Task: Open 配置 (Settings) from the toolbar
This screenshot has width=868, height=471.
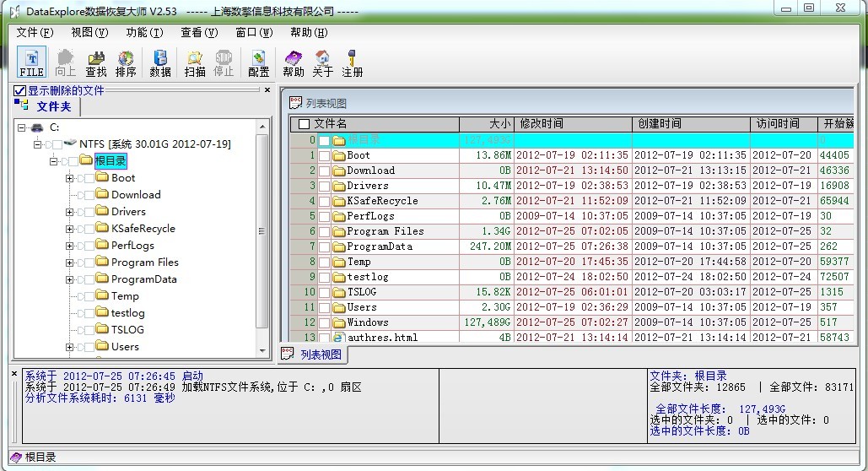Action: coord(259,63)
